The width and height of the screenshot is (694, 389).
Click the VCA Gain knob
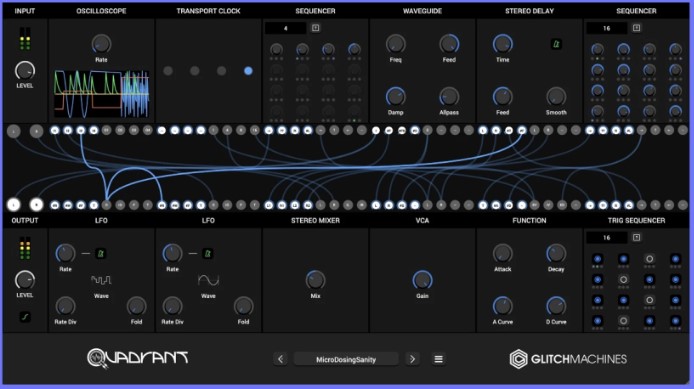pos(422,280)
